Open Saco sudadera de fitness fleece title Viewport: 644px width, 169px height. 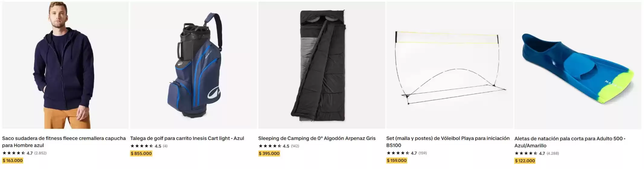point(64,142)
